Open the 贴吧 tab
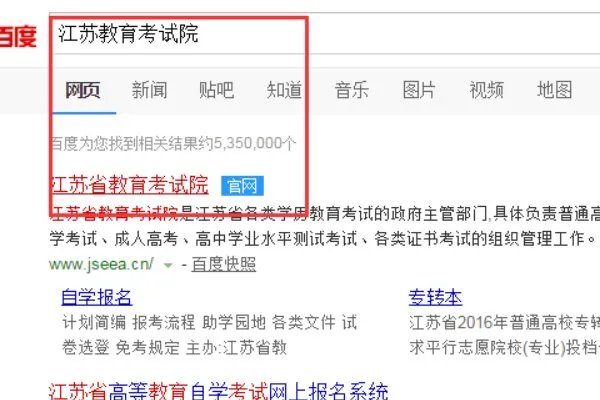The width and height of the screenshot is (600, 400). pyautogui.click(x=217, y=90)
